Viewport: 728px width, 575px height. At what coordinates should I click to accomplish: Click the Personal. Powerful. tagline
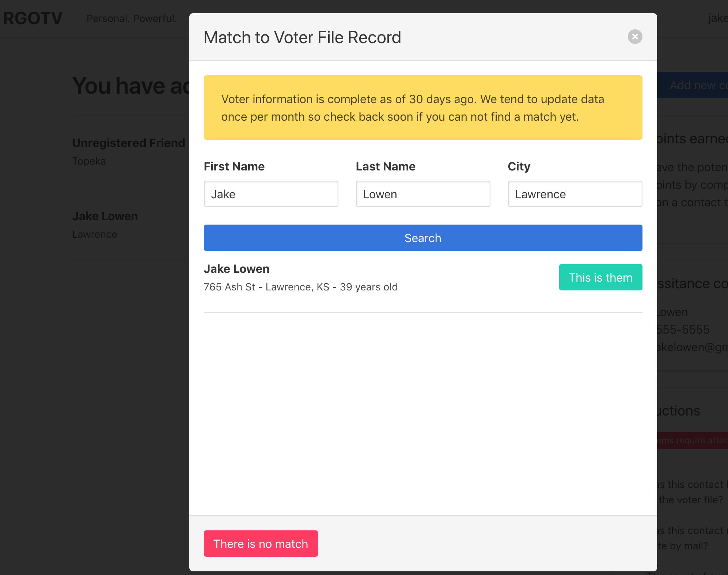(132, 18)
